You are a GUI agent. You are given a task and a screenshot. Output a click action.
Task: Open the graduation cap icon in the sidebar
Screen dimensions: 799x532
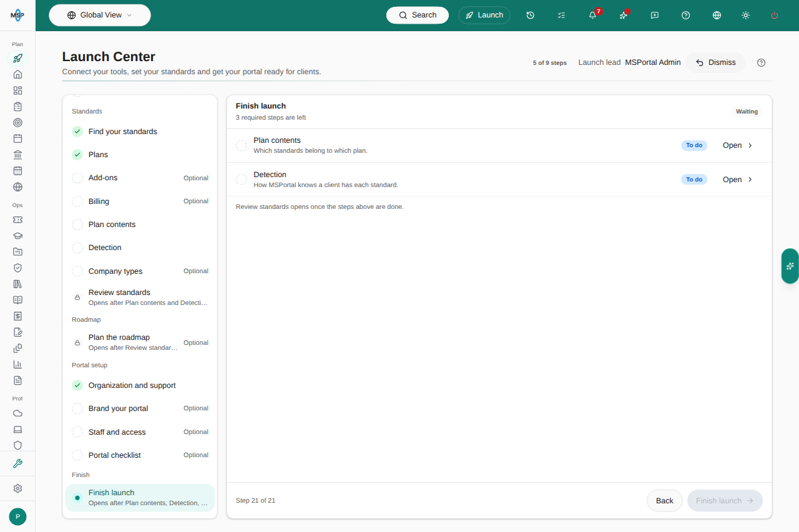[x=17, y=236]
